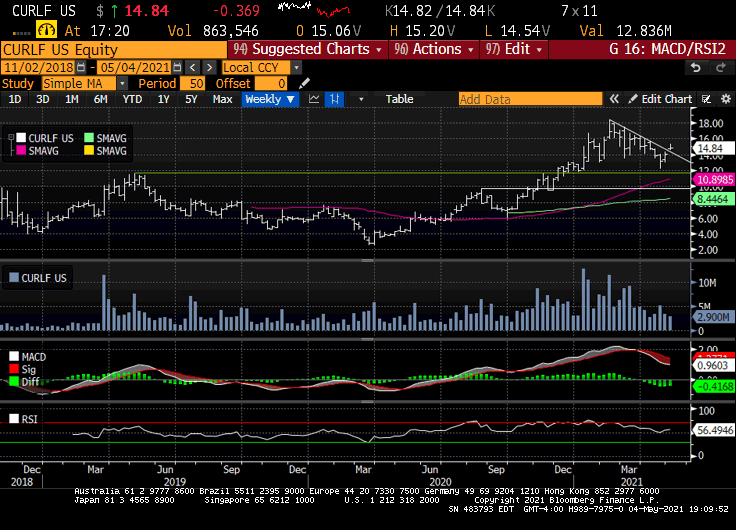Click the Offset value 0 field
The width and height of the screenshot is (736, 530).
(x=270, y=84)
